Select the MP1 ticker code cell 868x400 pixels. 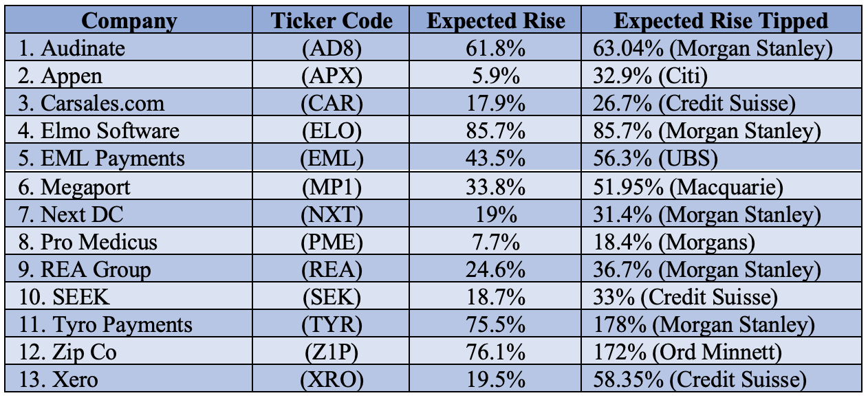pos(332,186)
